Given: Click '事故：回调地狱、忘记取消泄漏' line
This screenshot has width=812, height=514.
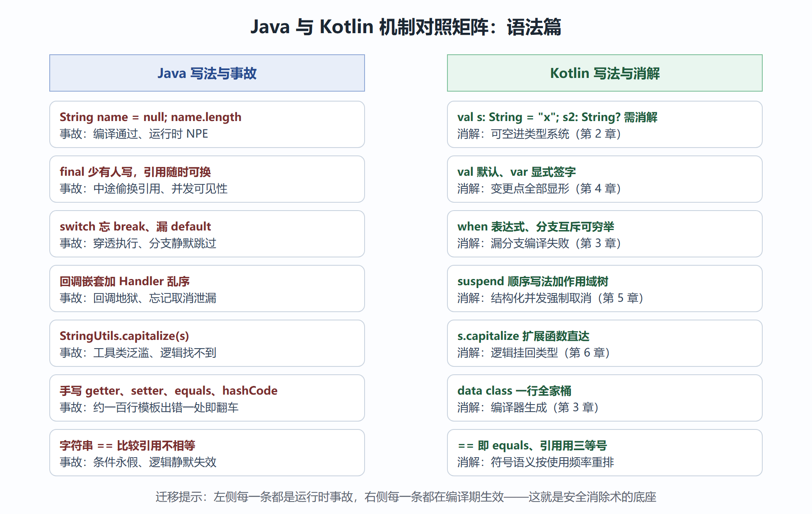Looking at the screenshot, I should [x=138, y=298].
